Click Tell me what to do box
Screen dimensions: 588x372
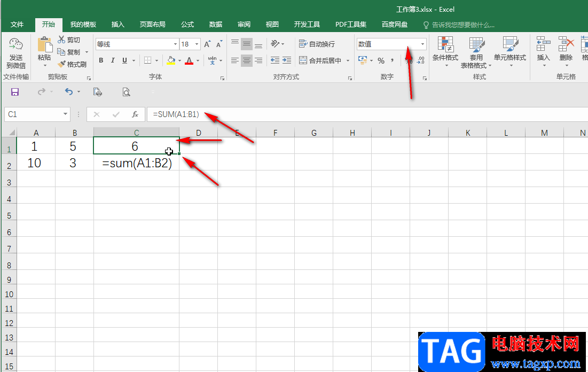coord(459,25)
